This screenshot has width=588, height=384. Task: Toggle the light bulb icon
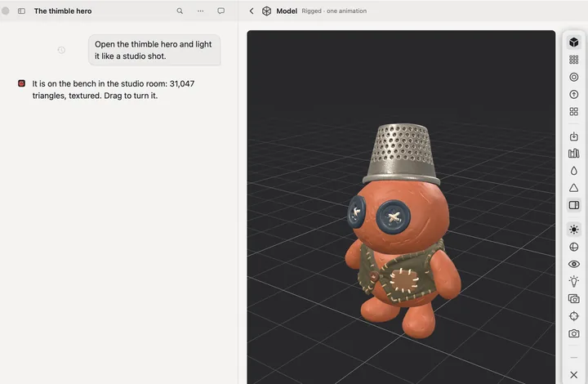[x=574, y=281]
